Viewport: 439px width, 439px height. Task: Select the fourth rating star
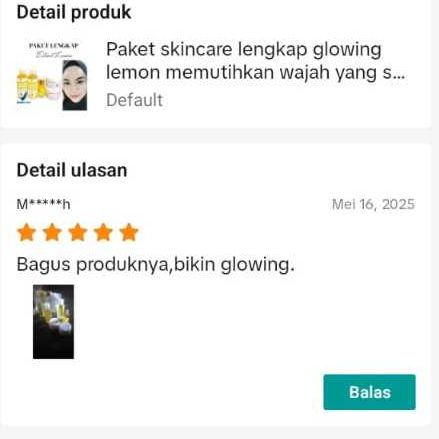point(103,232)
